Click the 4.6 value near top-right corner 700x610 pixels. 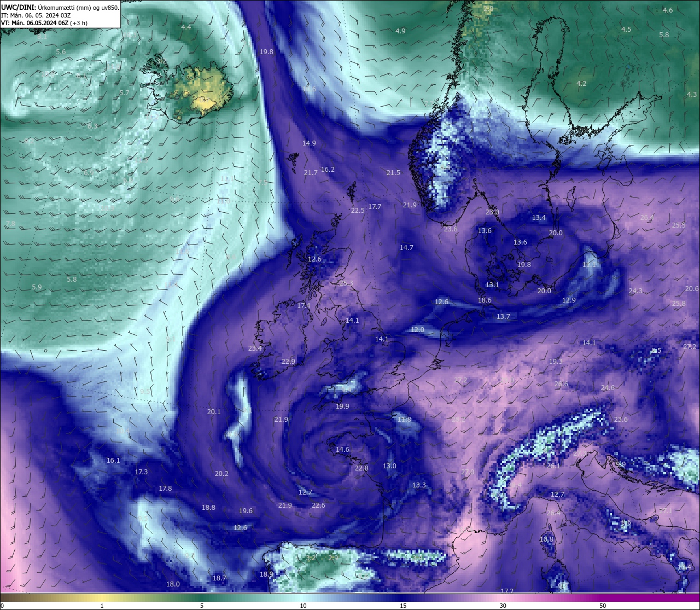click(668, 10)
